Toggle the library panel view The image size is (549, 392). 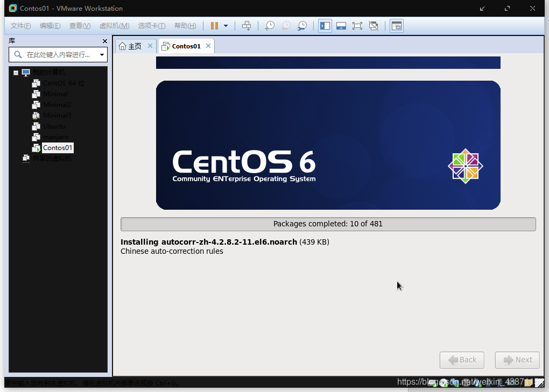[x=325, y=26]
